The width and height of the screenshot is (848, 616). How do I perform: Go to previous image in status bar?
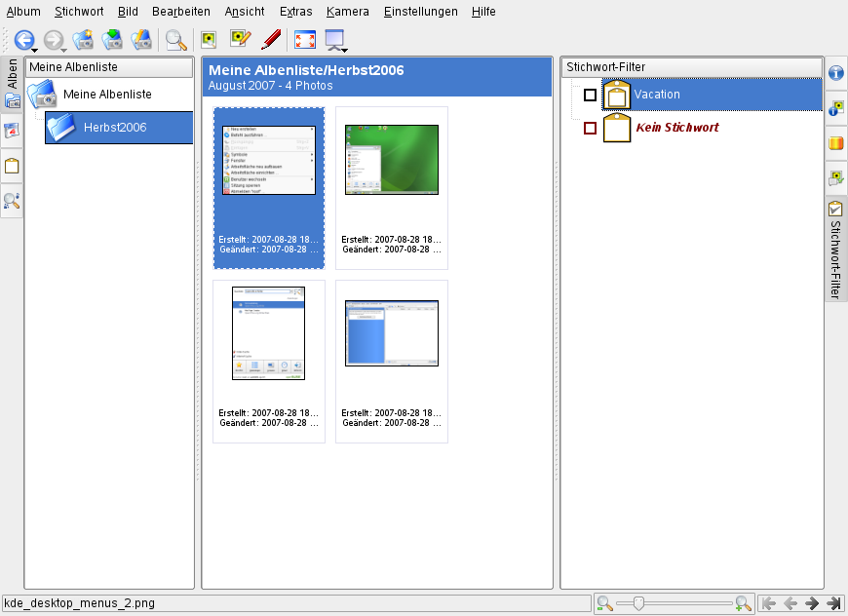(790, 603)
